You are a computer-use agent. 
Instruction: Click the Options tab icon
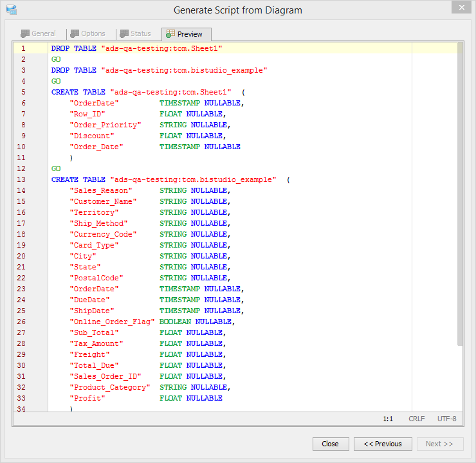tap(75, 33)
